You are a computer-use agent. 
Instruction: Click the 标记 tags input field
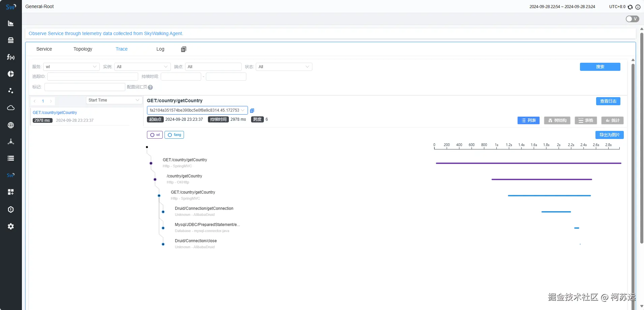85,87
